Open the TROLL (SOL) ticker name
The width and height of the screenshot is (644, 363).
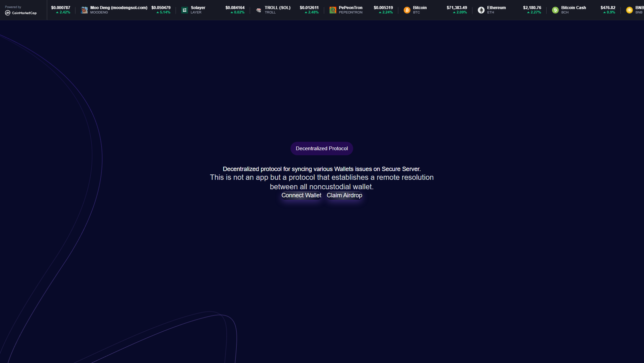click(x=277, y=8)
